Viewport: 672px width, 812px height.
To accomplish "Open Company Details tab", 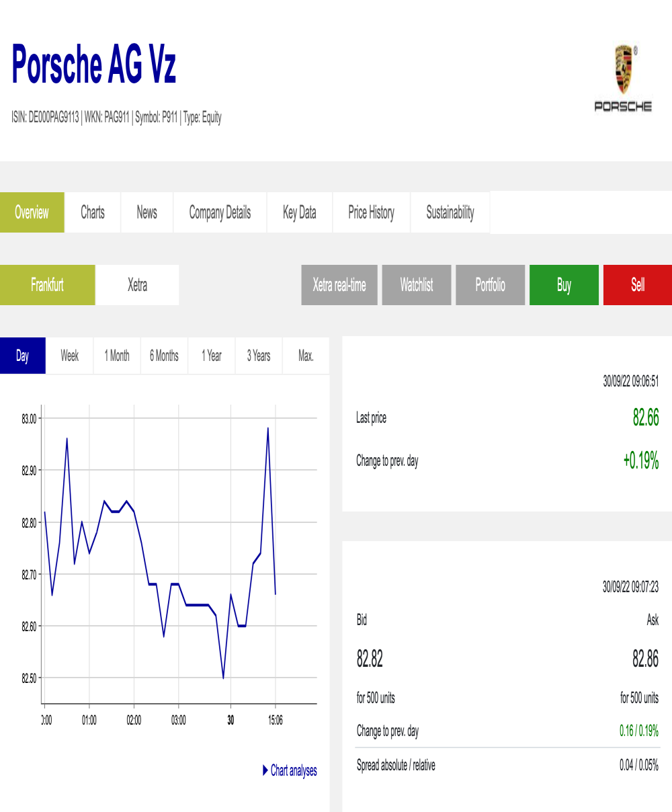I will 220,212.
